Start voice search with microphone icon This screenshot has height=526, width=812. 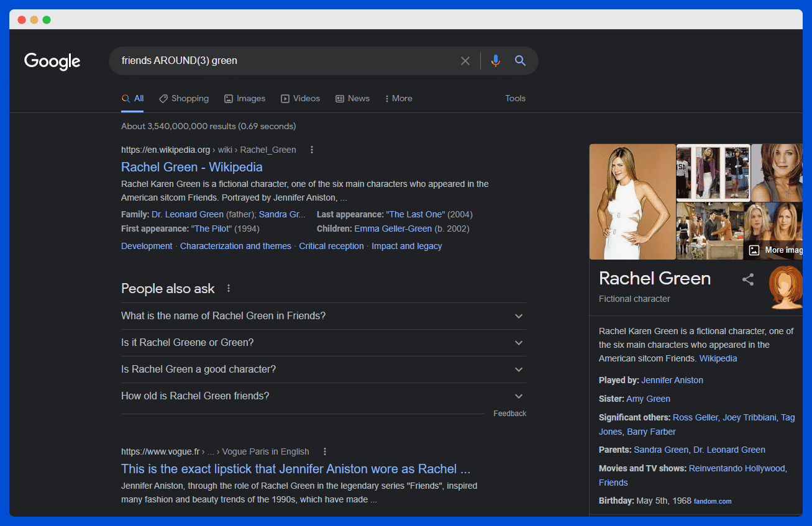click(x=495, y=61)
